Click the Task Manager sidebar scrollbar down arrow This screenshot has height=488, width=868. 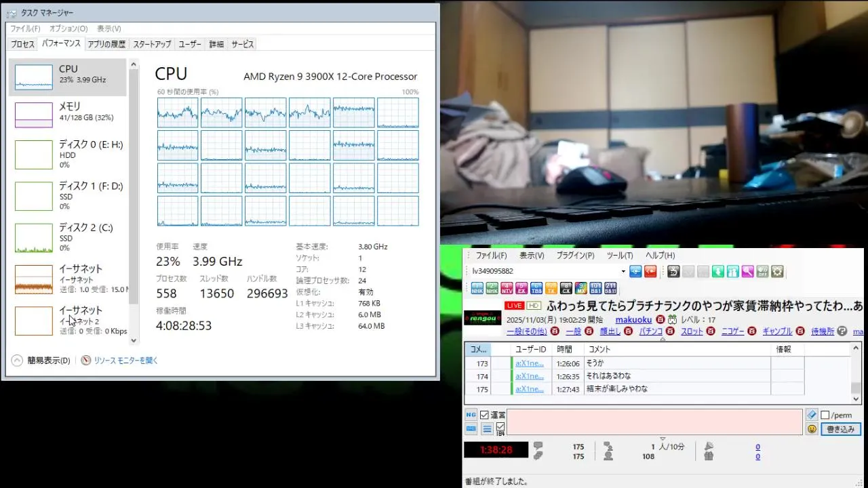(x=134, y=341)
